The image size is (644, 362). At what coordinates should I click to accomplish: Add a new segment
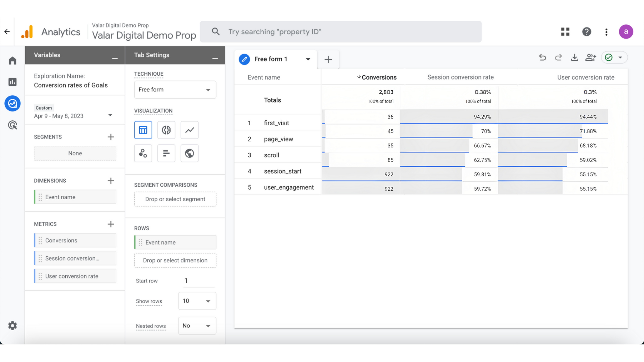click(111, 137)
